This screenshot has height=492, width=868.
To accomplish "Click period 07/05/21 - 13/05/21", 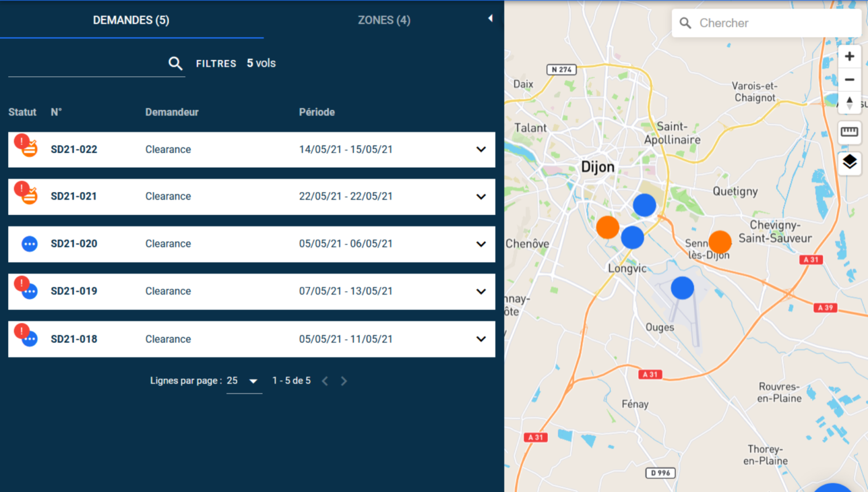I will point(345,291).
